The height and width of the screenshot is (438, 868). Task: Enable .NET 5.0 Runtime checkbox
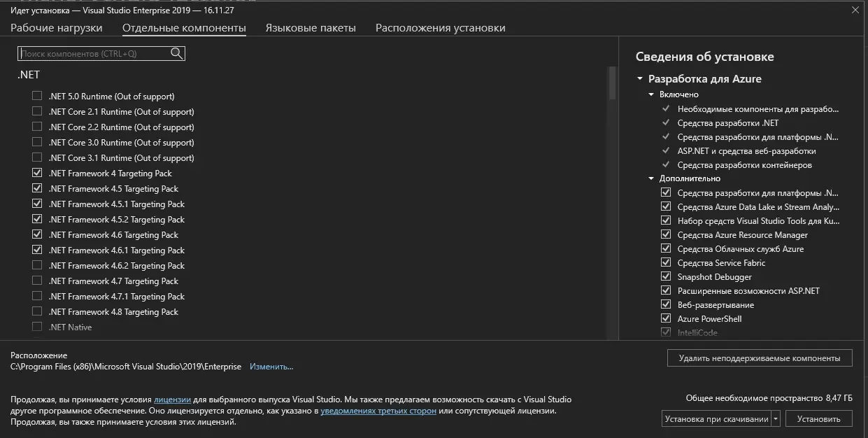tap(37, 96)
